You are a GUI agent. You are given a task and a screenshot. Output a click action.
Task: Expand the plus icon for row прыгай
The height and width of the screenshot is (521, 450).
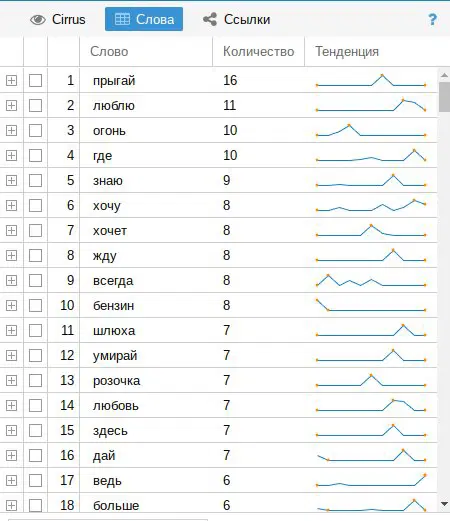coord(11,80)
